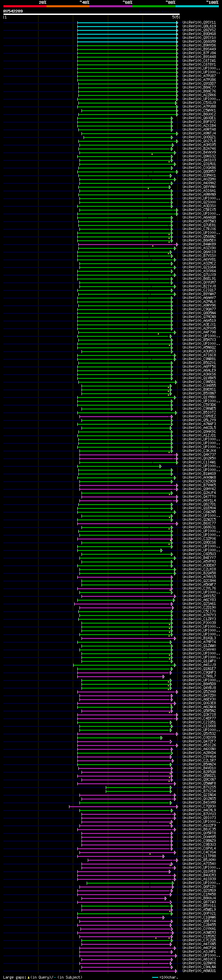Open hit UniRef100_Q8L619
222x980 pixels.
[x=199, y=26]
